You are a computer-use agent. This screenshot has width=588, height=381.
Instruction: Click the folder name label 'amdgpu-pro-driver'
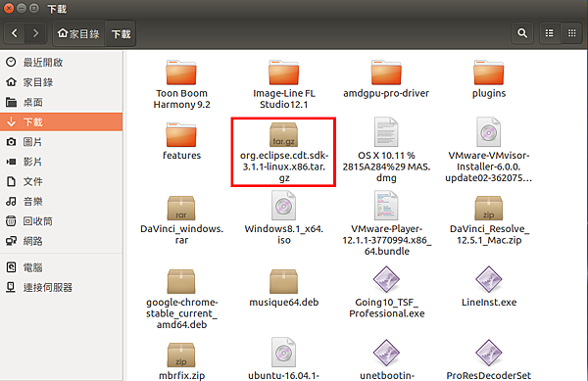click(386, 93)
